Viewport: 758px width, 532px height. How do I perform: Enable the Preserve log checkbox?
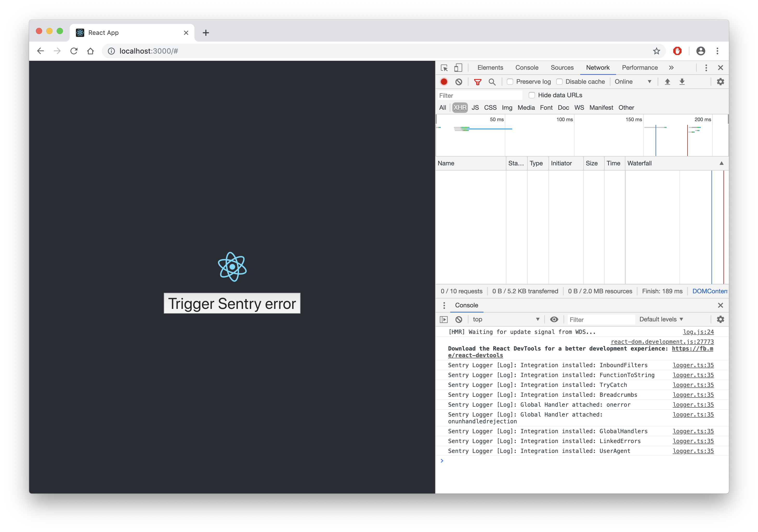coord(510,82)
